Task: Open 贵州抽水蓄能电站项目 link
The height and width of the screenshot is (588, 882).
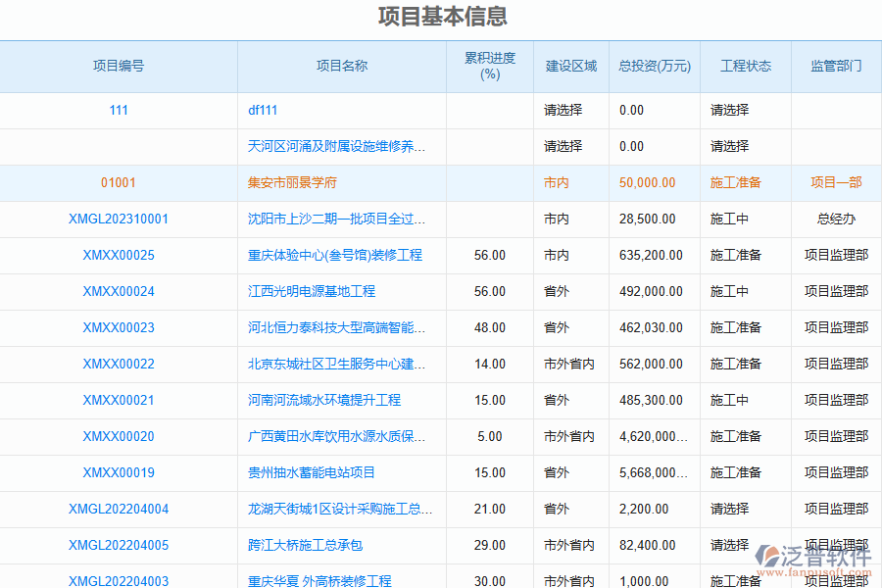Action: [x=312, y=472]
